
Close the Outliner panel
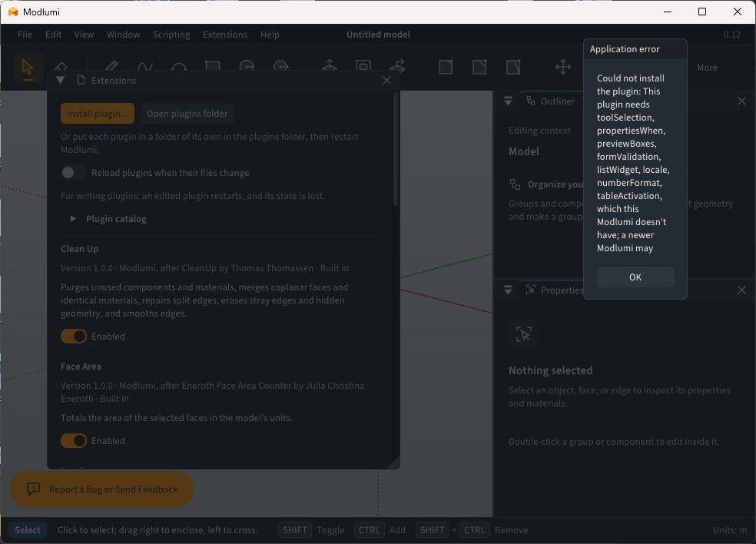[x=741, y=101]
